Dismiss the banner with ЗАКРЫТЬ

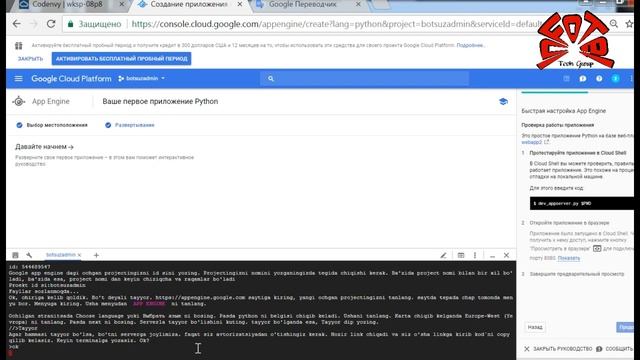click(30, 59)
